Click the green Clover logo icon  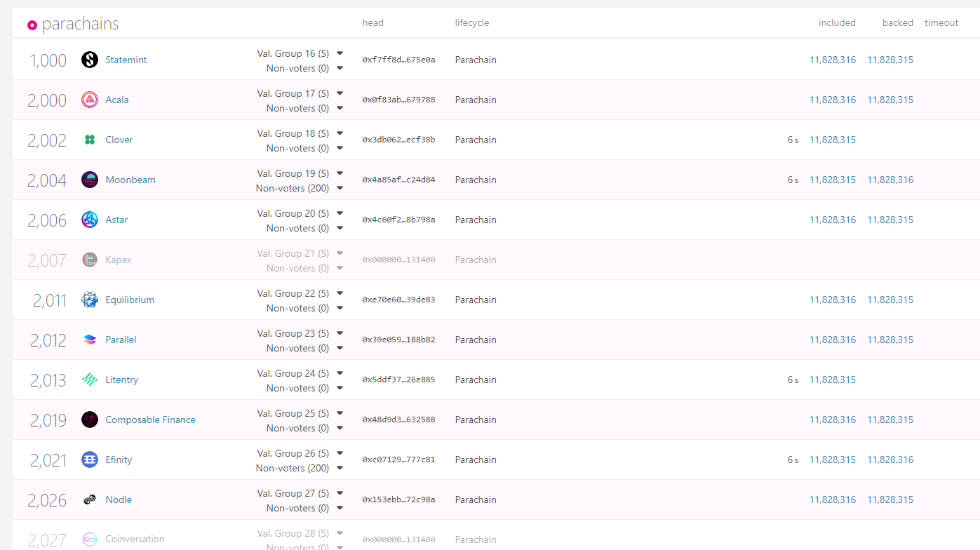89,140
